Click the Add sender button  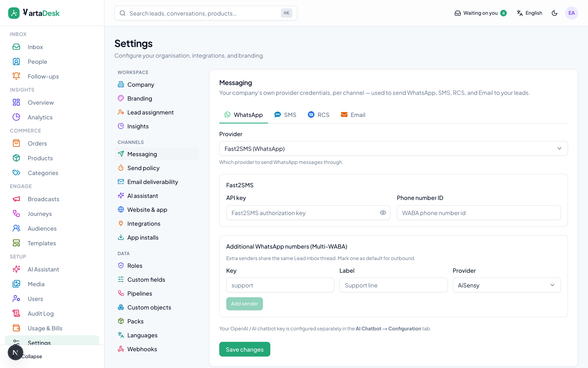(x=244, y=304)
